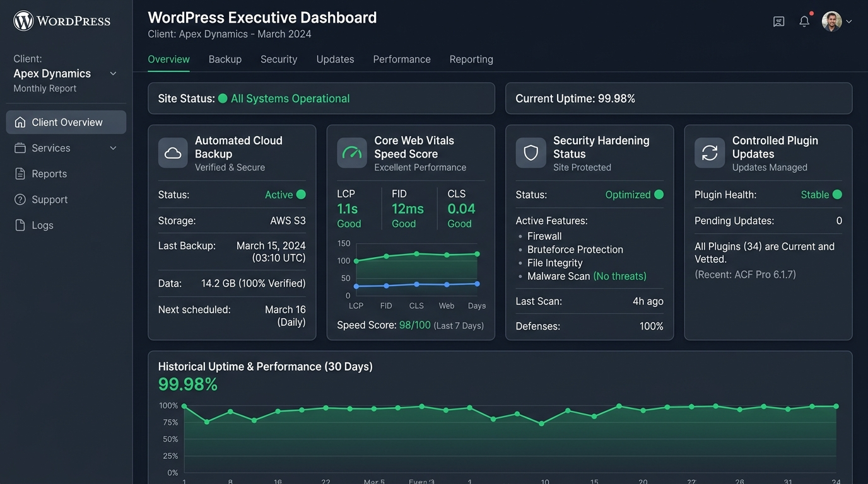Click the Client Overview home icon
Image resolution: width=868 pixels, height=484 pixels.
(x=20, y=122)
